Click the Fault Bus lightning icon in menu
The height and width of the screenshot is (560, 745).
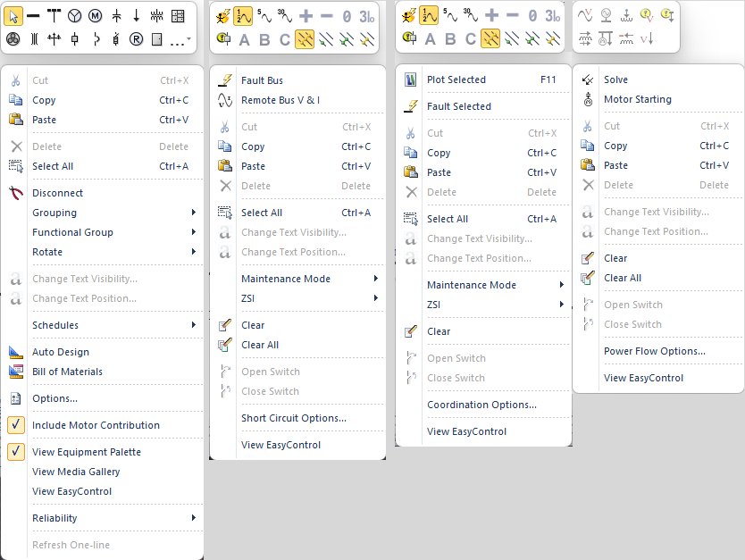click(225, 80)
